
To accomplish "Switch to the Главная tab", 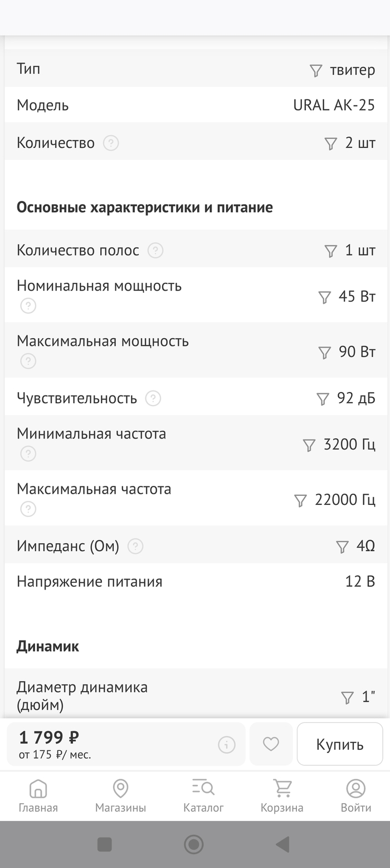I will click(38, 795).
